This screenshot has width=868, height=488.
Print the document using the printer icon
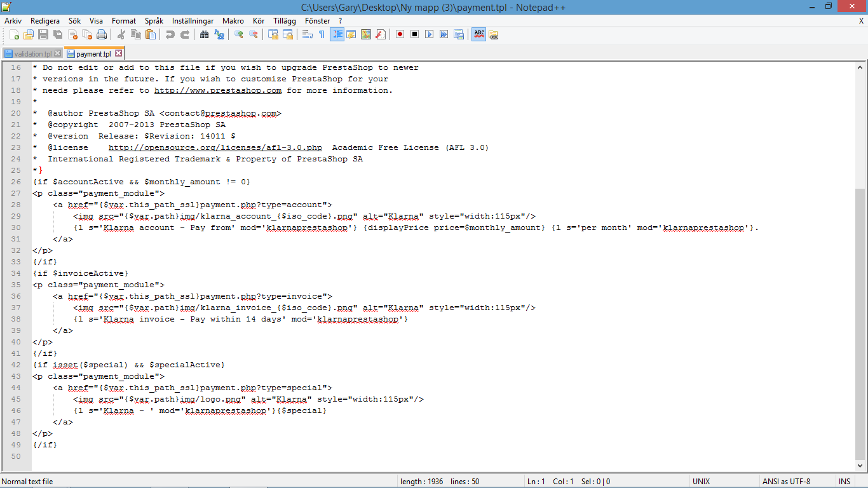[x=102, y=34]
